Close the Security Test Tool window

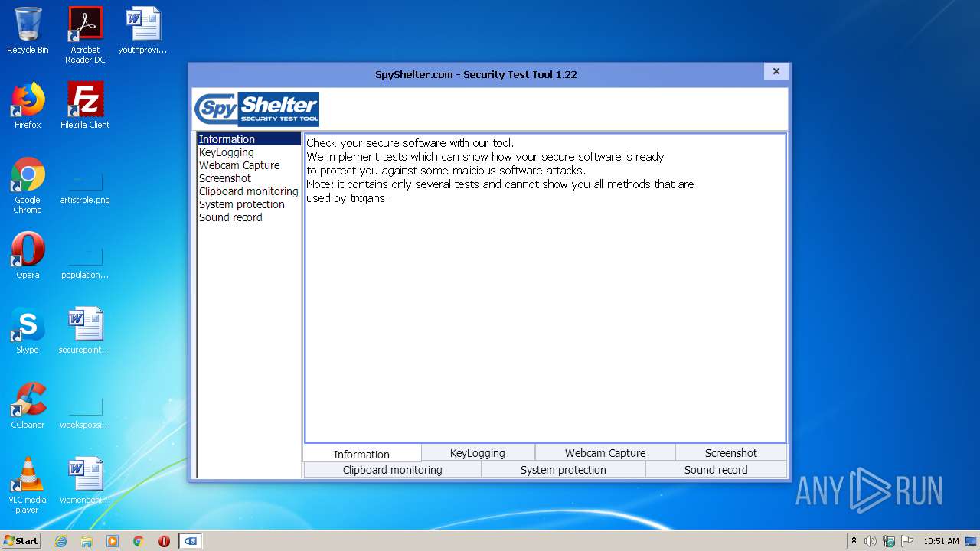(x=776, y=71)
